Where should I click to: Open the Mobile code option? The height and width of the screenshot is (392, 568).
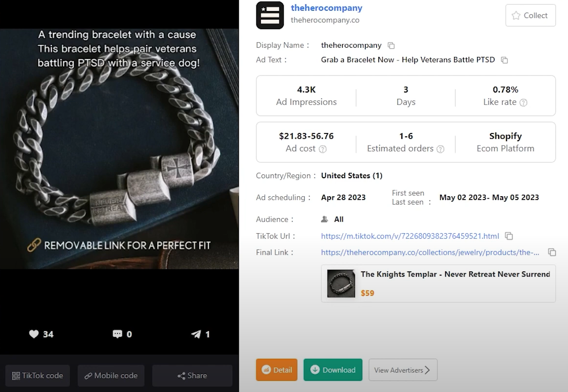click(x=111, y=375)
